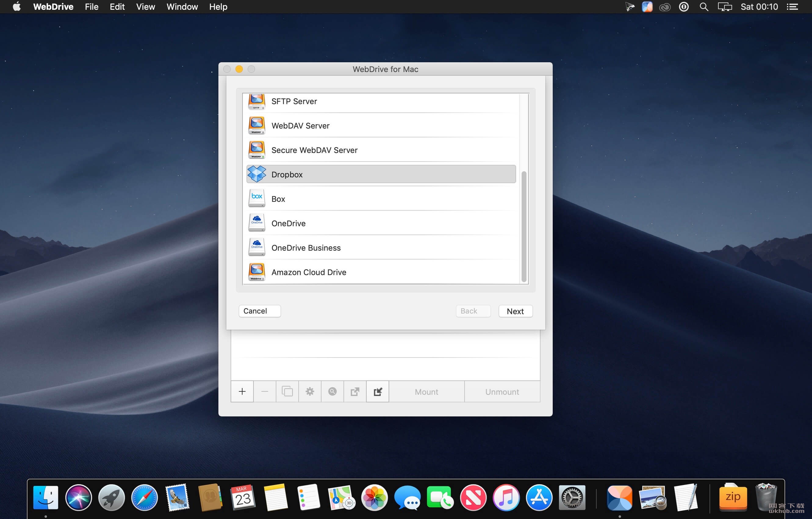Open Messages app in the Dock

[407, 497]
